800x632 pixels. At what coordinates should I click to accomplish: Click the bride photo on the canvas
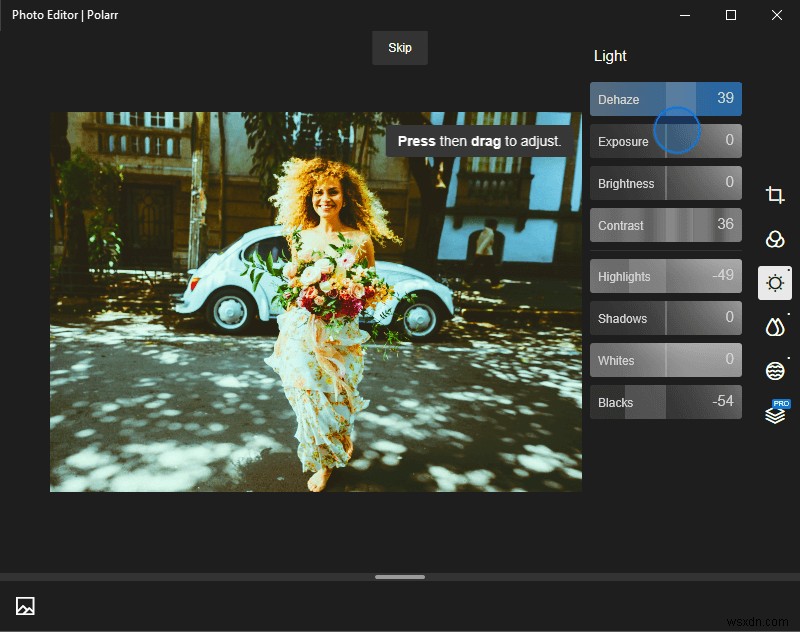coord(316,301)
